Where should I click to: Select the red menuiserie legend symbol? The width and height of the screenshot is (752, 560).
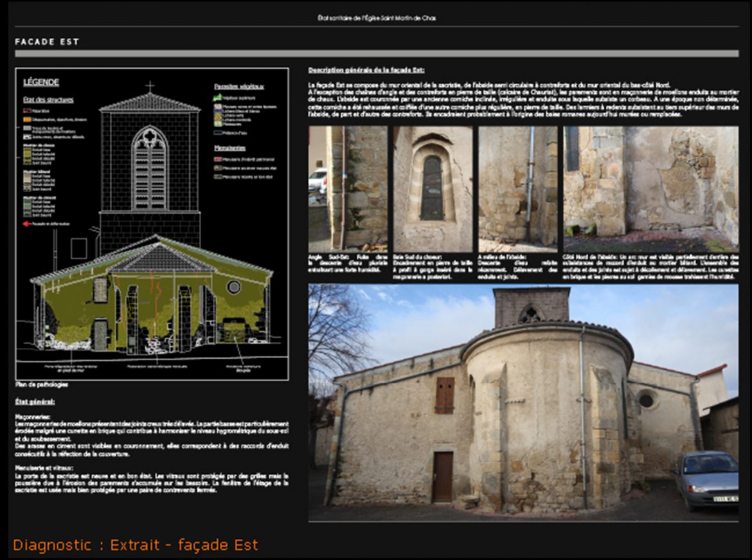pos(217,158)
